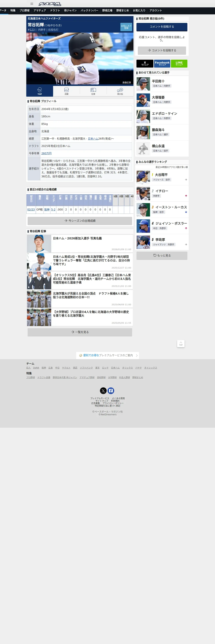Open the ドラフト会議 footer link
The width and height of the screenshot is (215, 644).
(x=44, y=378)
